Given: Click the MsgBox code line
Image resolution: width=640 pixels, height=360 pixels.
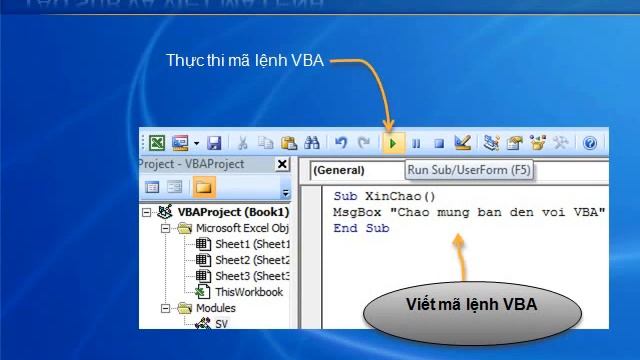Looking at the screenshot, I should pyautogui.click(x=469, y=212).
